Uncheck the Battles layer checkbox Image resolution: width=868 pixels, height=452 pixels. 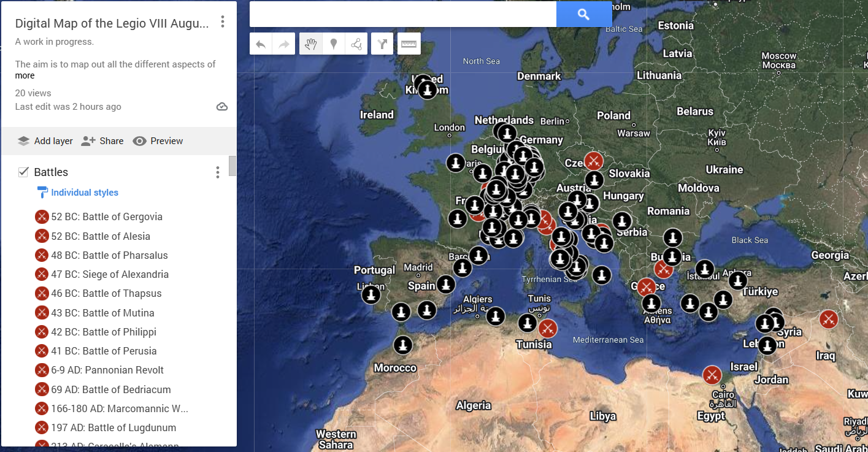tap(23, 172)
